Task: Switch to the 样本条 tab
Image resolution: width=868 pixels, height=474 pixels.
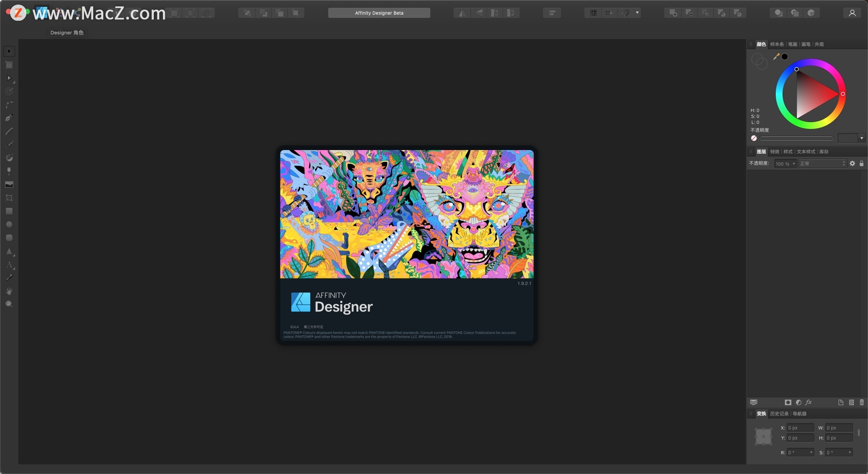Action: tap(777, 45)
